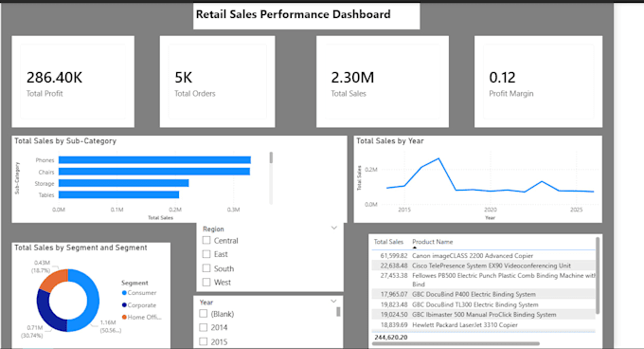Select the Cisco TelePresence System EX90 row
The image size is (644, 349).
pos(483,266)
